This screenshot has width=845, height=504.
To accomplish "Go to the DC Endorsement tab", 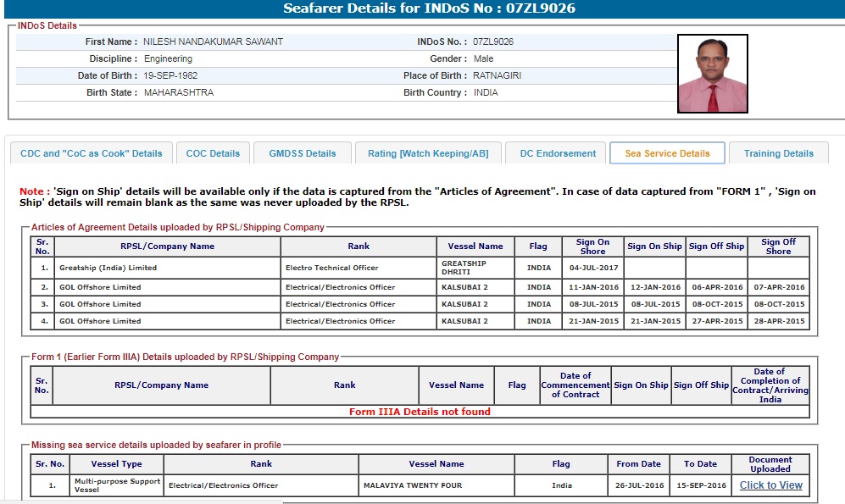I will pos(558,153).
